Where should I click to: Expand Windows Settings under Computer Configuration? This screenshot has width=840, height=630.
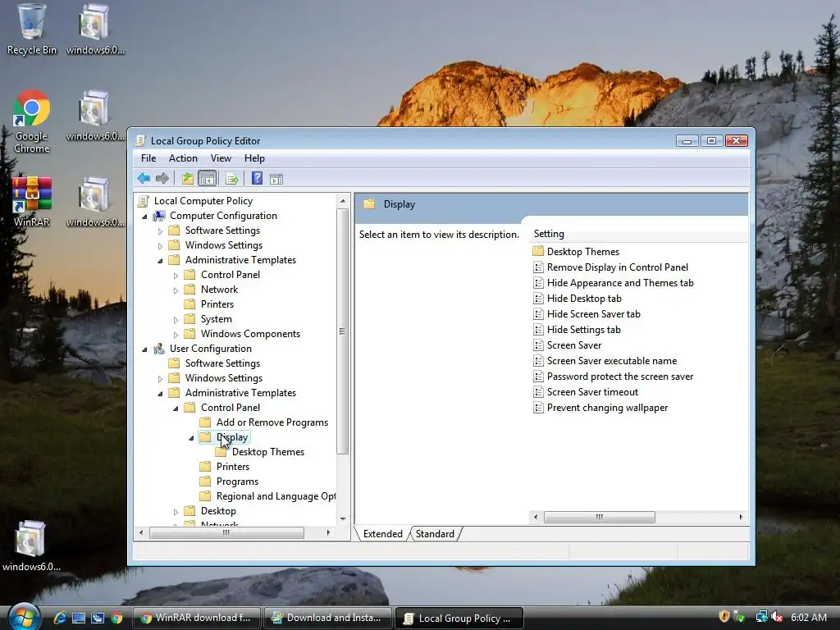(160, 246)
